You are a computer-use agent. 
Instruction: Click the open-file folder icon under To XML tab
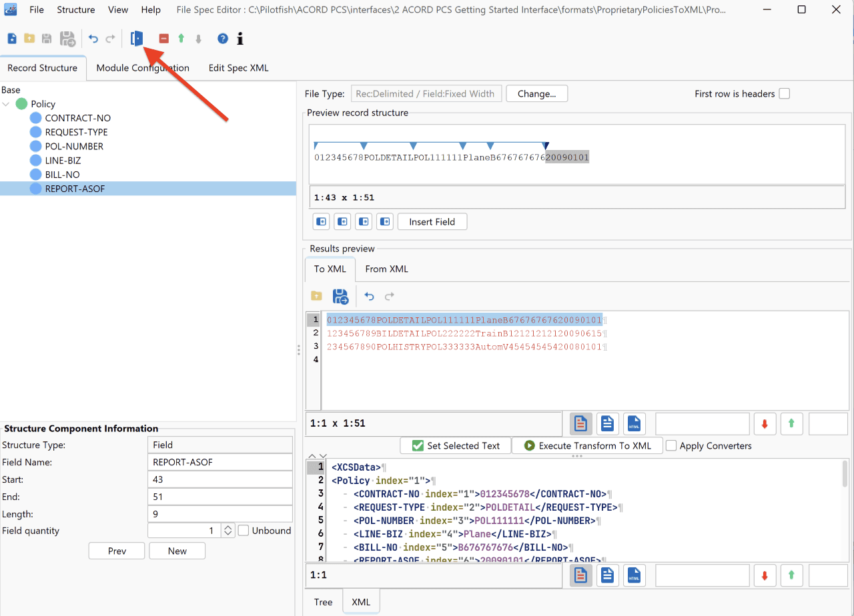pos(316,296)
